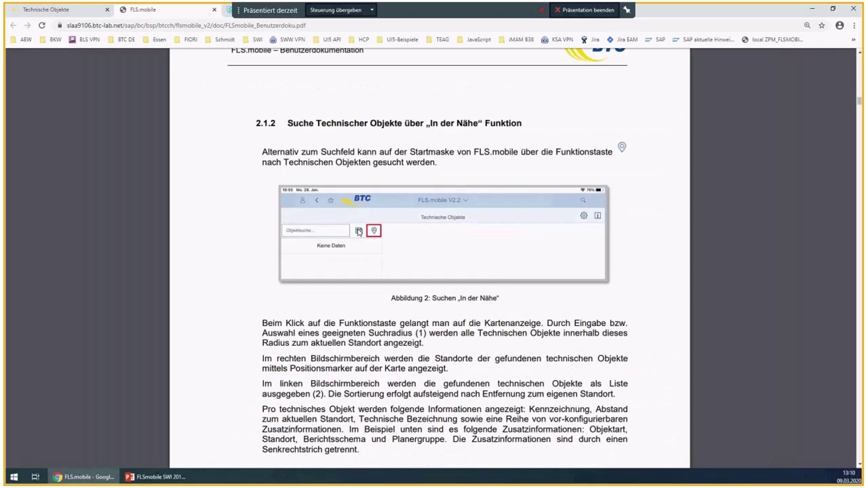The image size is (868, 488).
Task: Go back with the browser back arrow
Action: (x=13, y=25)
